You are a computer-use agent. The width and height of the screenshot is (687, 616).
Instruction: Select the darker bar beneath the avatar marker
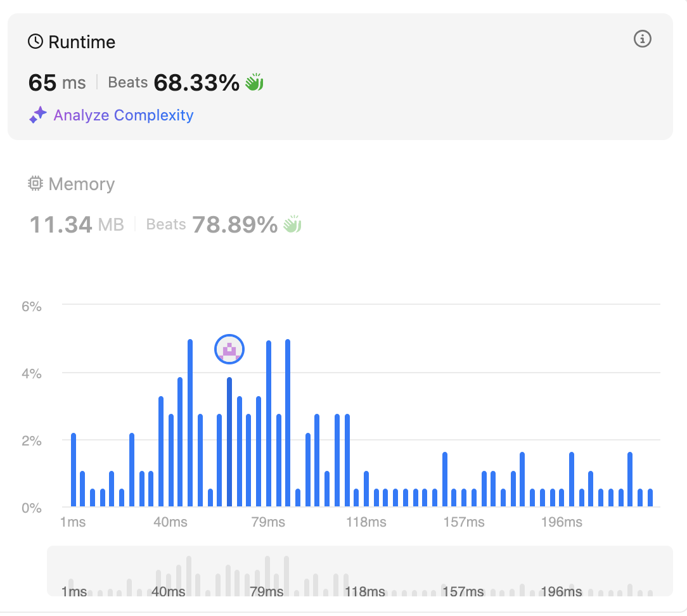(x=229, y=442)
